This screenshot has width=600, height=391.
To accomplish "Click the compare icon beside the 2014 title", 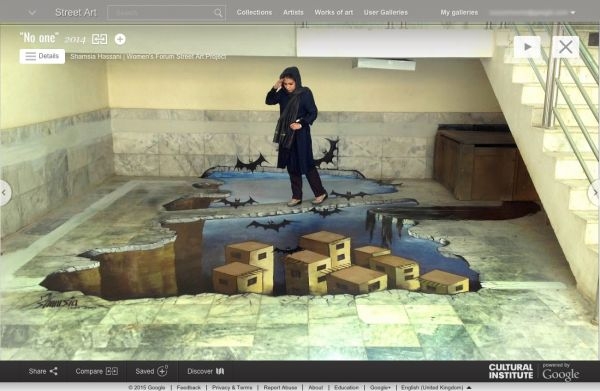I will [x=99, y=39].
